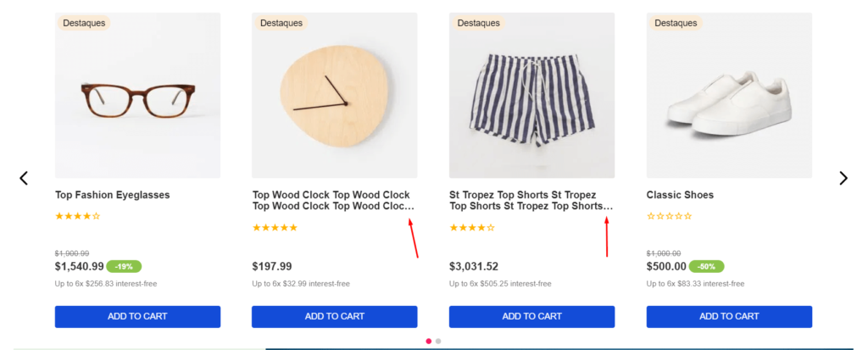Click the -50% discount badge
This screenshot has height=350, width=868.
point(706,266)
